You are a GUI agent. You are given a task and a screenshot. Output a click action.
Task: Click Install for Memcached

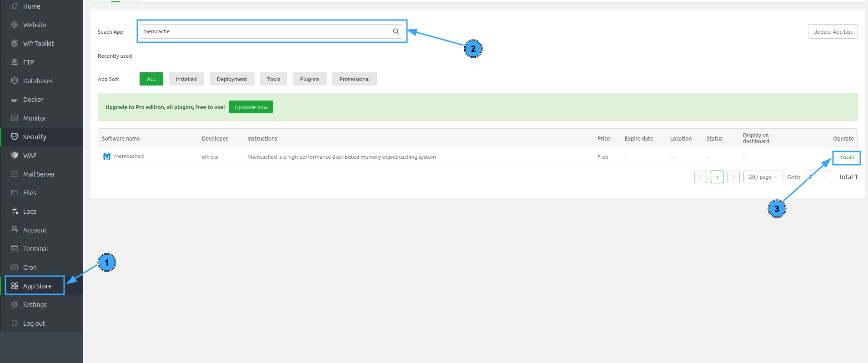point(846,157)
